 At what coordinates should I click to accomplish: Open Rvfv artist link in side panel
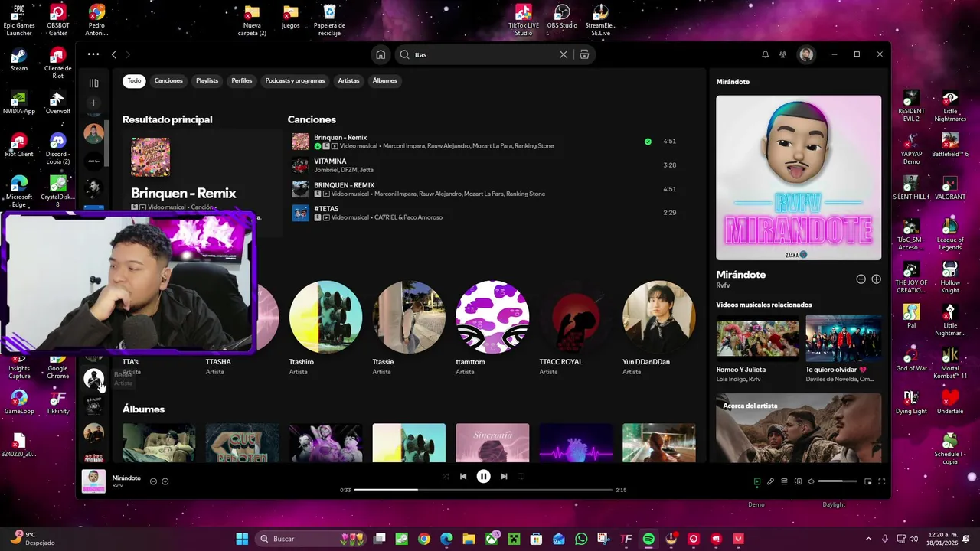pyautogui.click(x=723, y=285)
